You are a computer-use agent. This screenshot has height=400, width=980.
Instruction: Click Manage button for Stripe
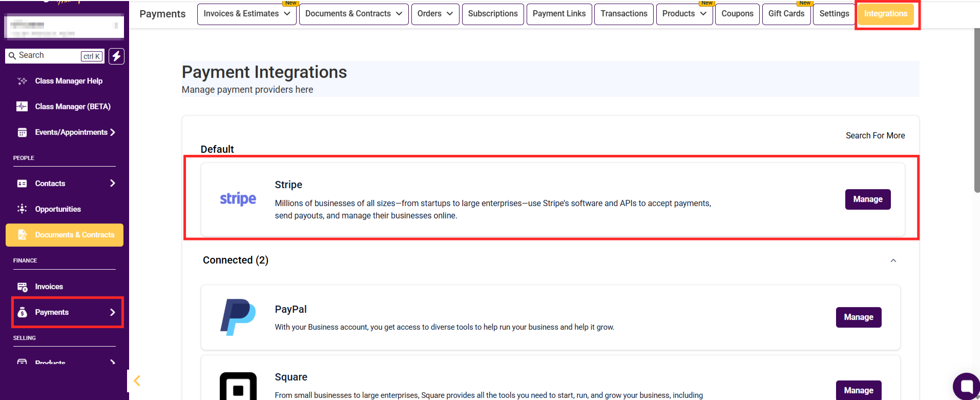click(868, 199)
